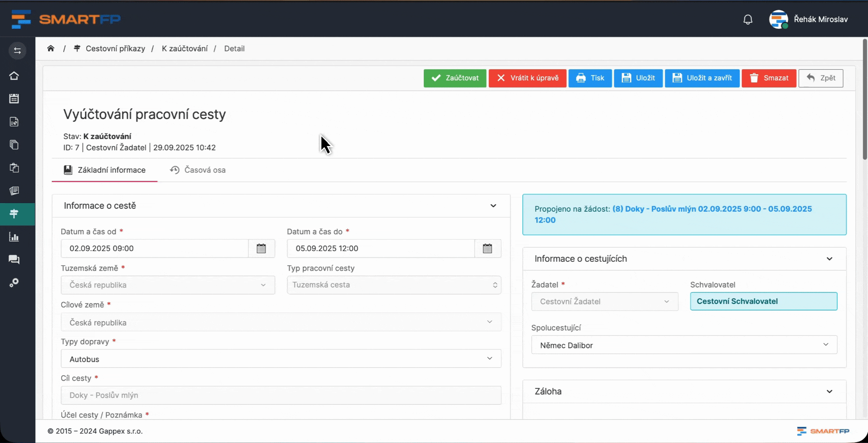Collapse the Informace o cestě section
Viewport: 868px width, 443px height.
point(493,206)
